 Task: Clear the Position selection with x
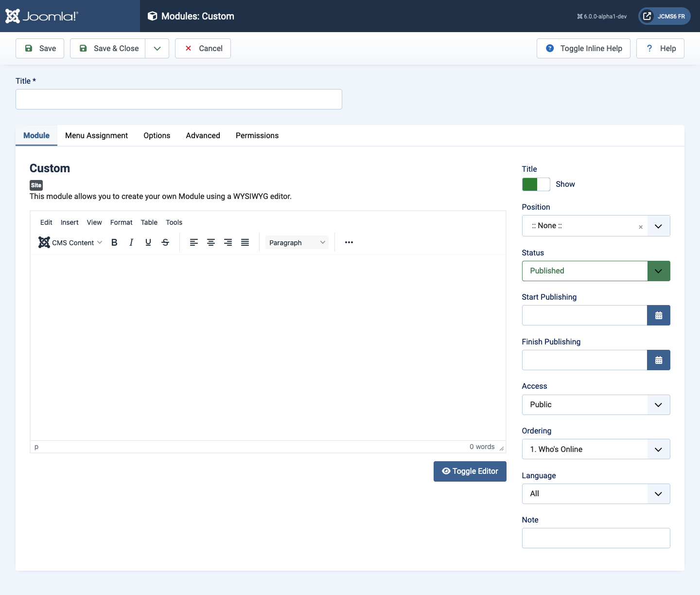[641, 227]
